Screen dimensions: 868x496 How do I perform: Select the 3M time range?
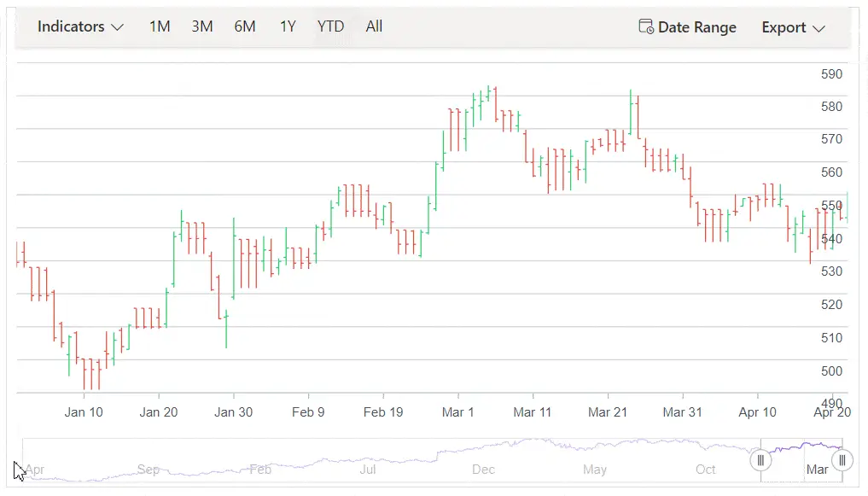click(x=202, y=26)
